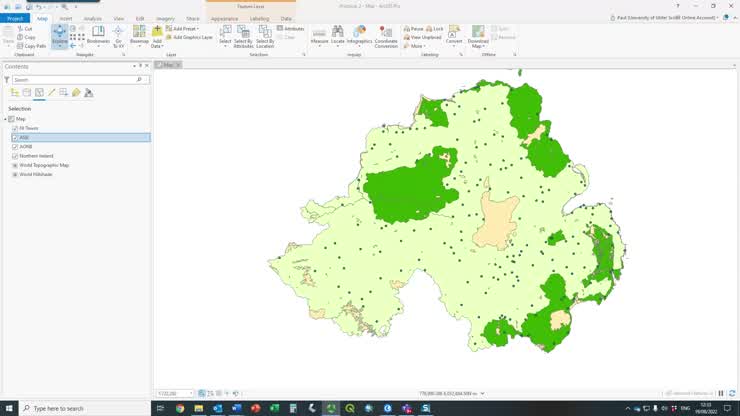740x416 pixels.
Task: Toggle visibility of AONB layer
Action: [15, 147]
